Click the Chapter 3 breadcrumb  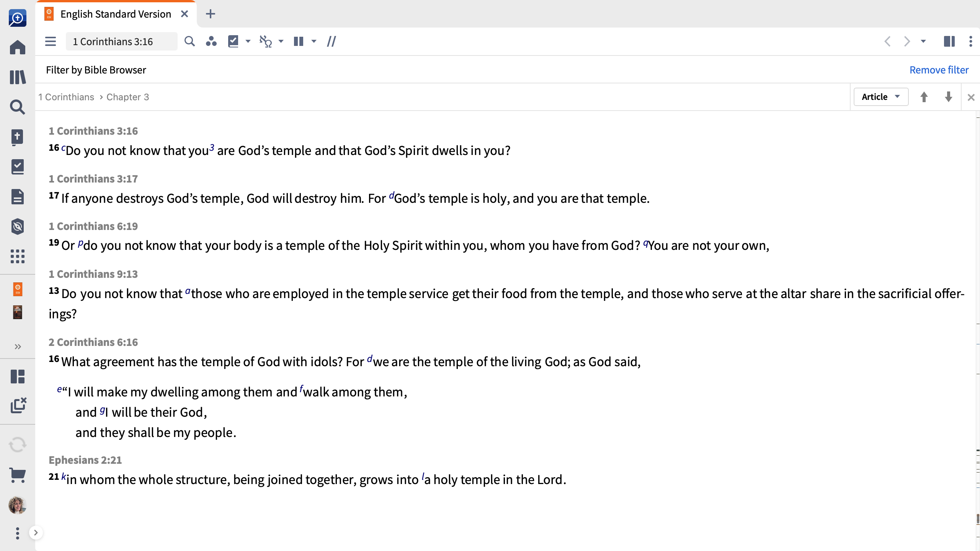127,97
